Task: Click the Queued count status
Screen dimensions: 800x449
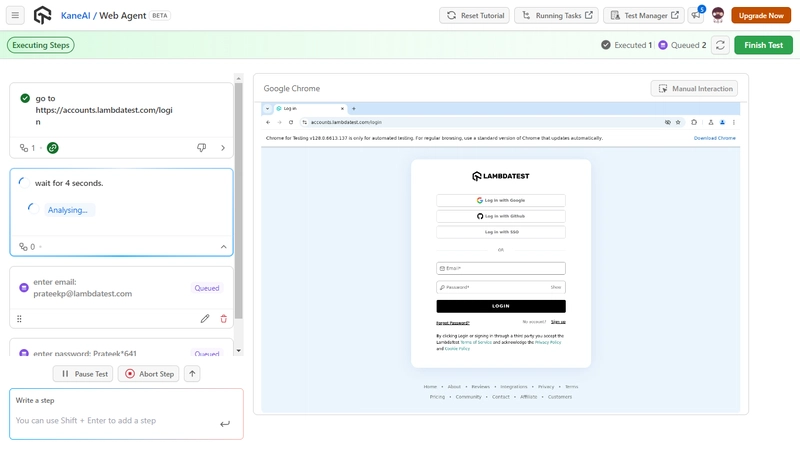Action: 682,45
